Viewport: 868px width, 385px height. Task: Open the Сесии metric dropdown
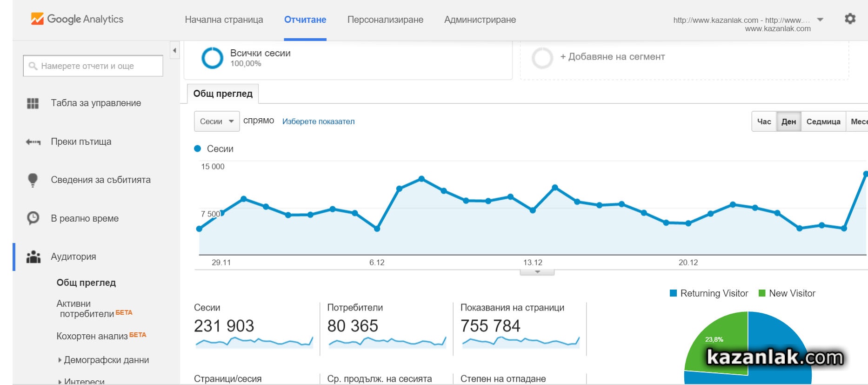pos(216,122)
